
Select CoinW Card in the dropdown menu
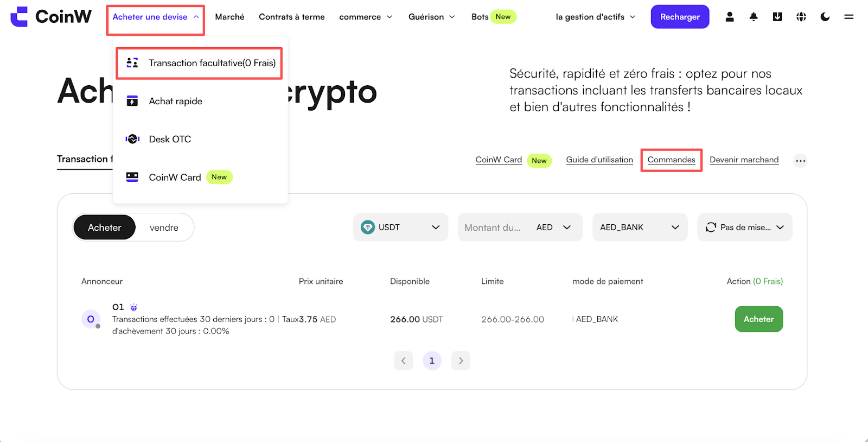(200, 177)
